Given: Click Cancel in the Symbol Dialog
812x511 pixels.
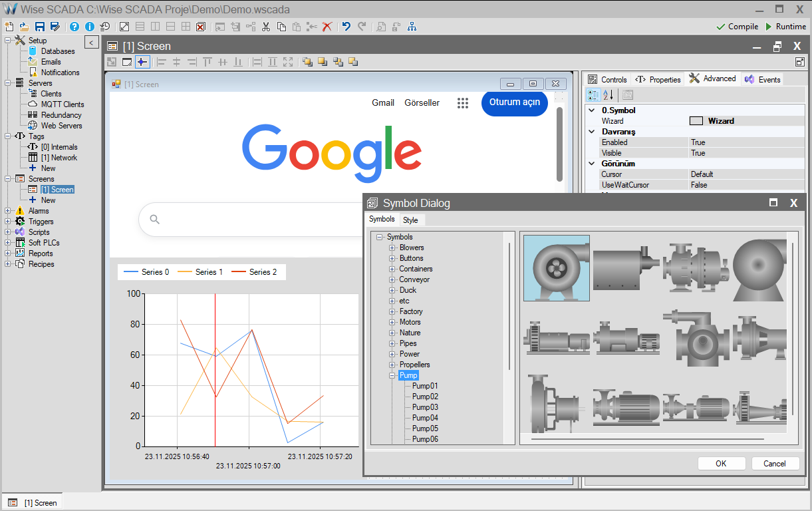Looking at the screenshot, I should pyautogui.click(x=775, y=464).
